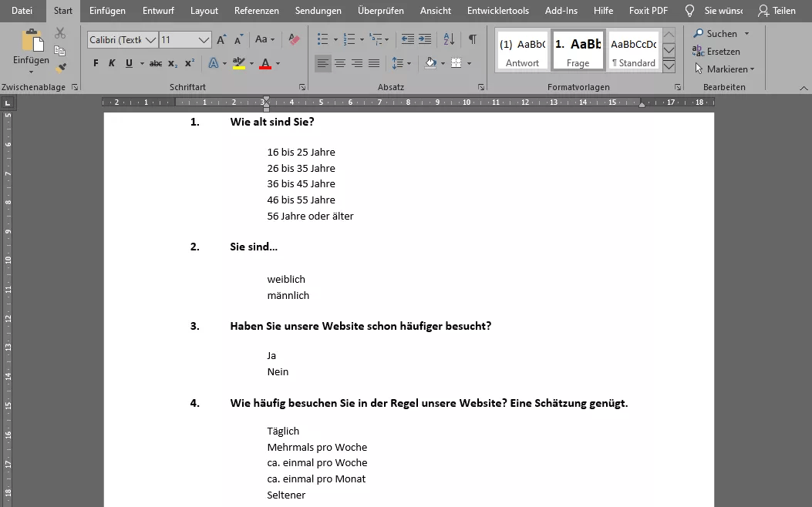Click the format painter brush icon
The image size is (812, 507).
pos(60,68)
